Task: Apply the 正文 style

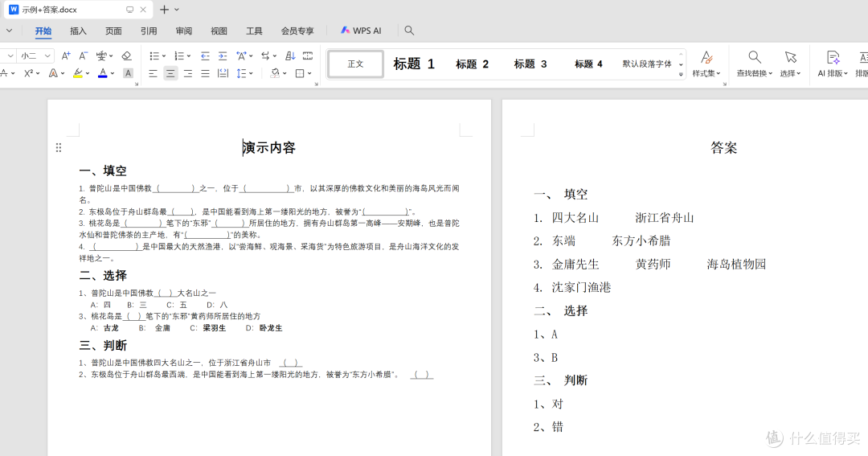Action: point(355,64)
